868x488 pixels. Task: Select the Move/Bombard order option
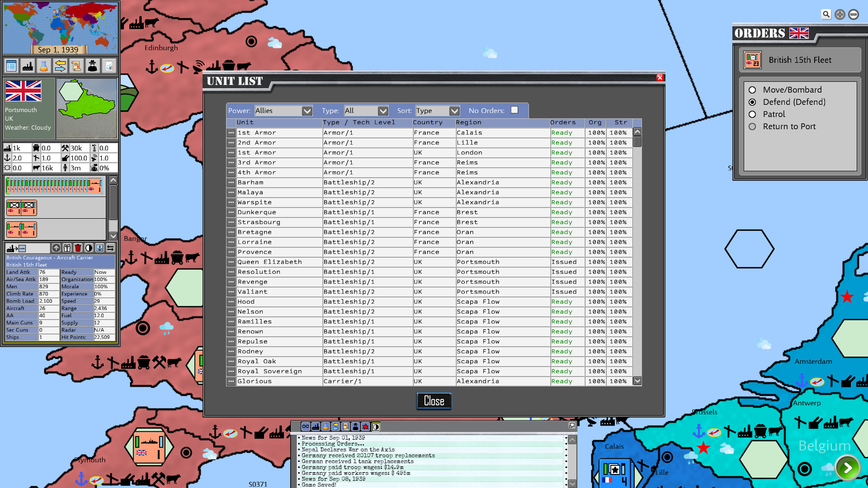pos(752,89)
